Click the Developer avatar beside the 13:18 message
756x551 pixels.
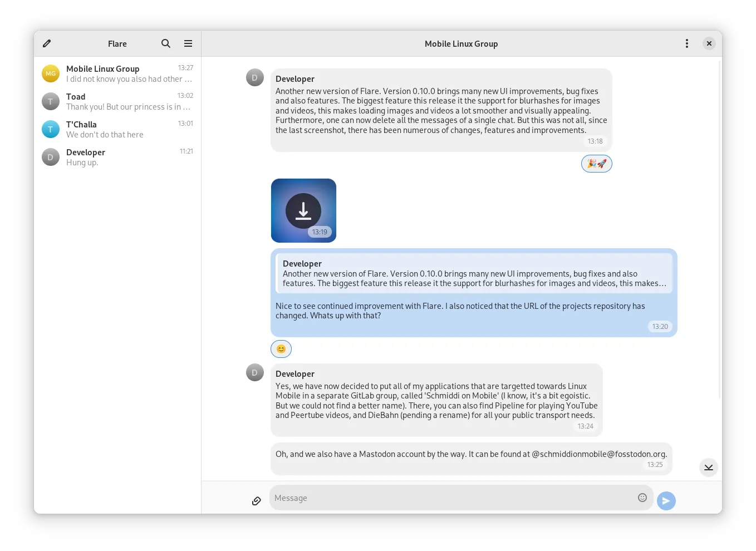click(x=255, y=78)
